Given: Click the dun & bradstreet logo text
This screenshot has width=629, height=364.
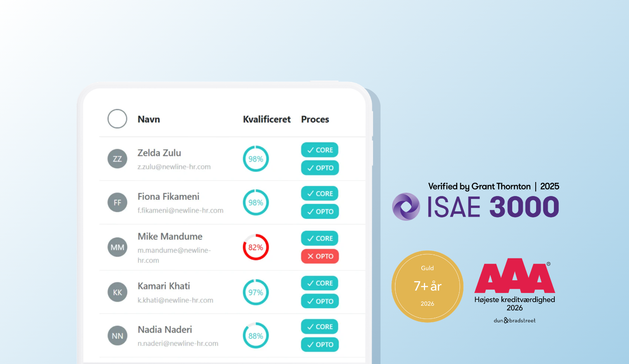Looking at the screenshot, I should click(515, 320).
